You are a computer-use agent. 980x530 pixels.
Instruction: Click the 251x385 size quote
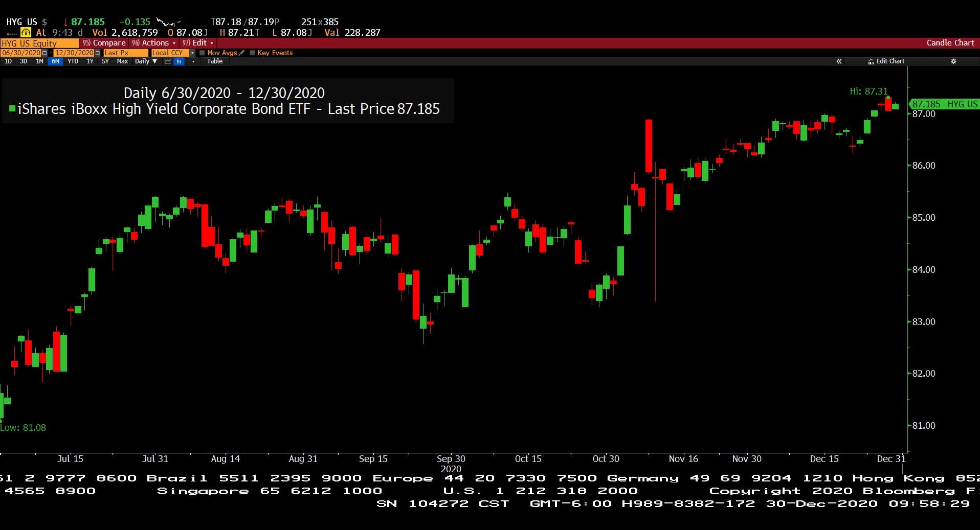pos(320,22)
